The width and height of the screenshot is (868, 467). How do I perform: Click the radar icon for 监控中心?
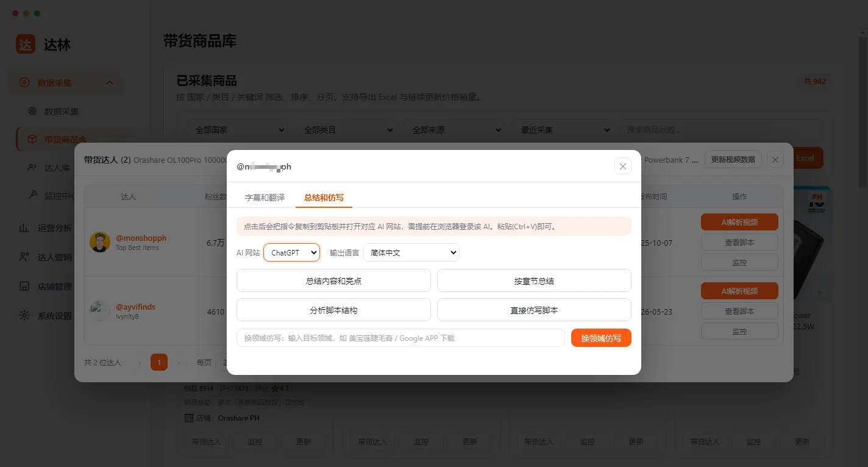(x=32, y=196)
